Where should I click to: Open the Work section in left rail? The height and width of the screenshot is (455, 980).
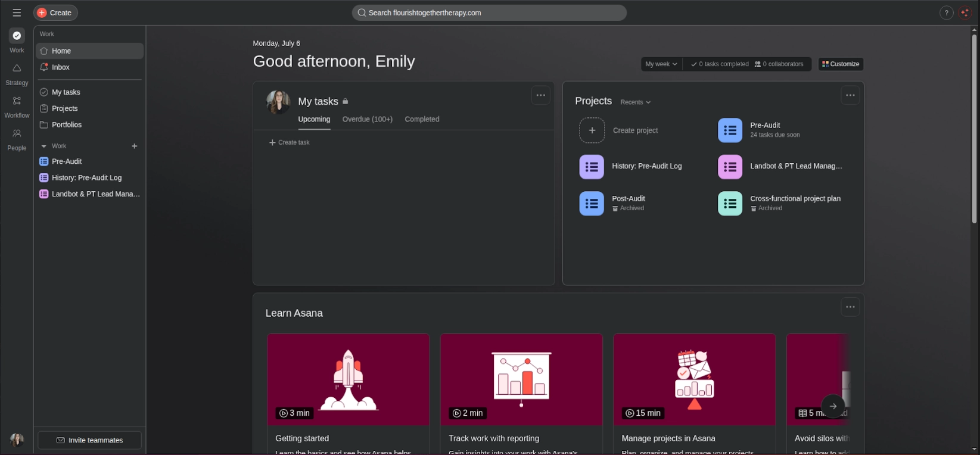point(17,41)
